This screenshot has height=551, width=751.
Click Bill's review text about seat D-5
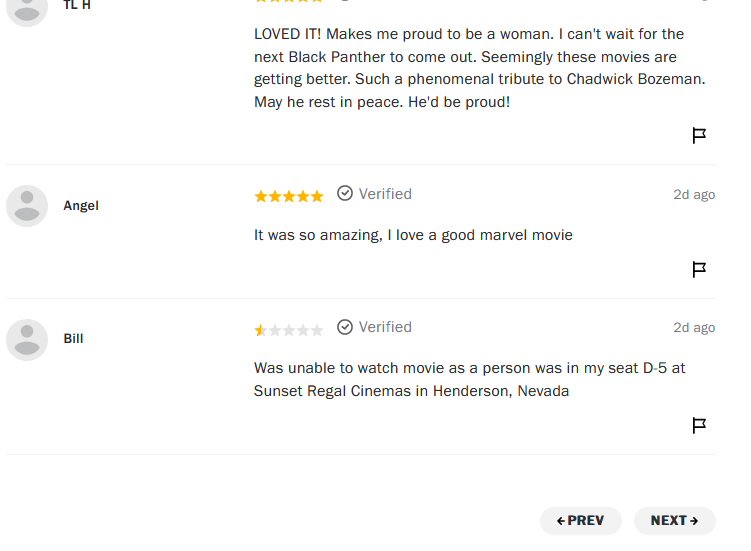469,379
